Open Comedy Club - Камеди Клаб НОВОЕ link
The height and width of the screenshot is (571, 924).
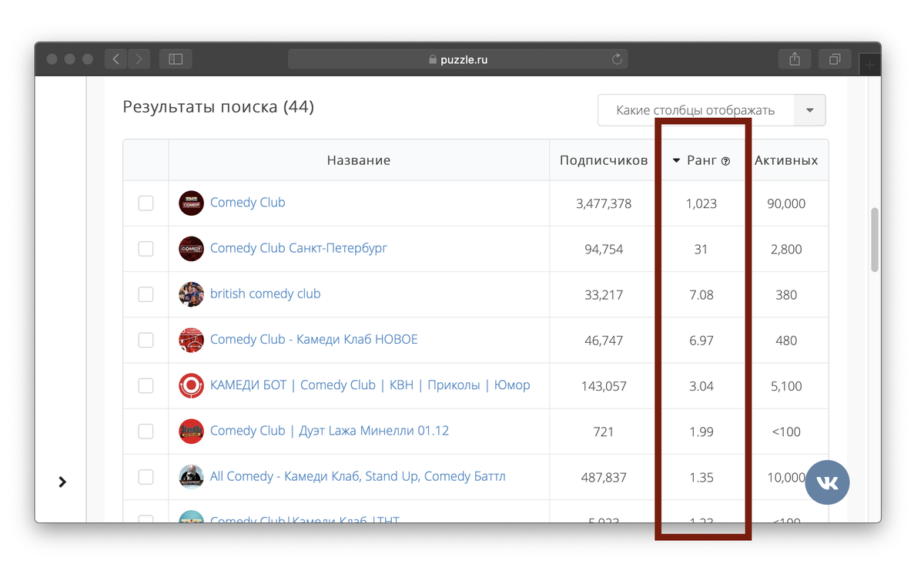[x=314, y=339]
